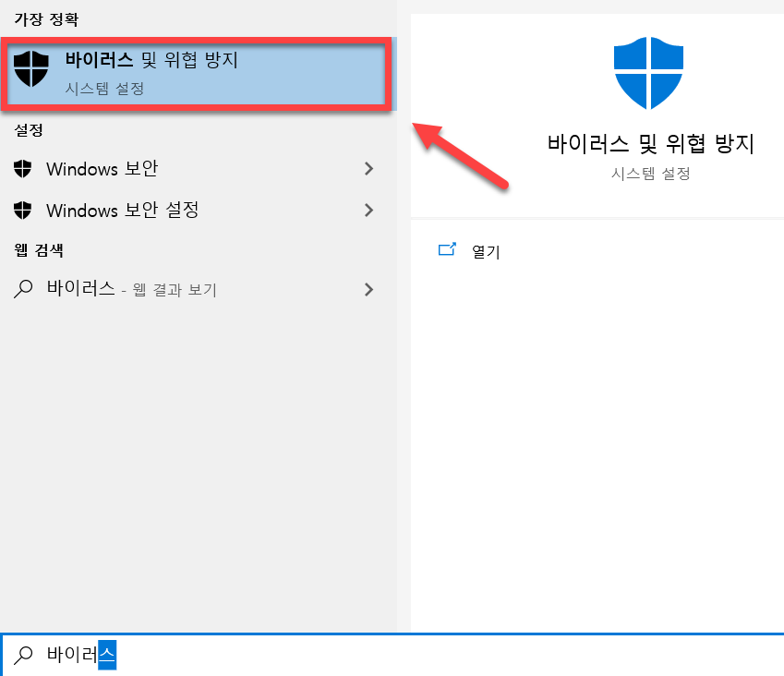The image size is (784, 676).
Task: Expand the Windows 보안 설정 chevron
Action: tap(369, 210)
